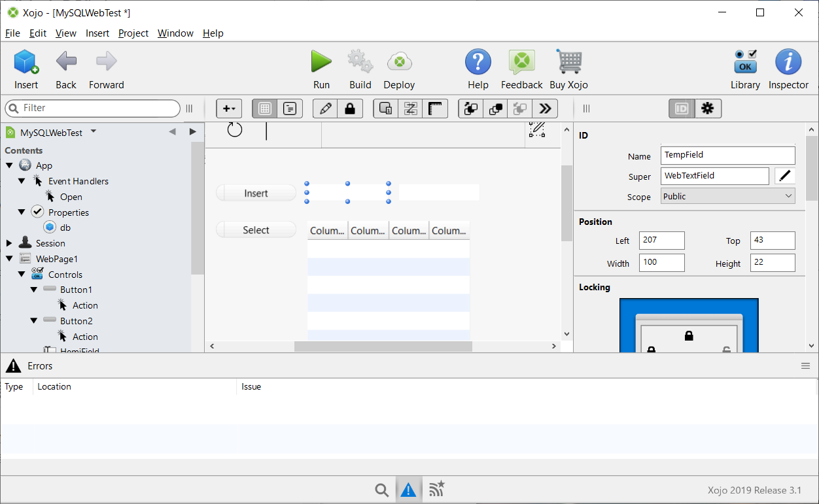Click the Insert button on webpage

coord(256,193)
